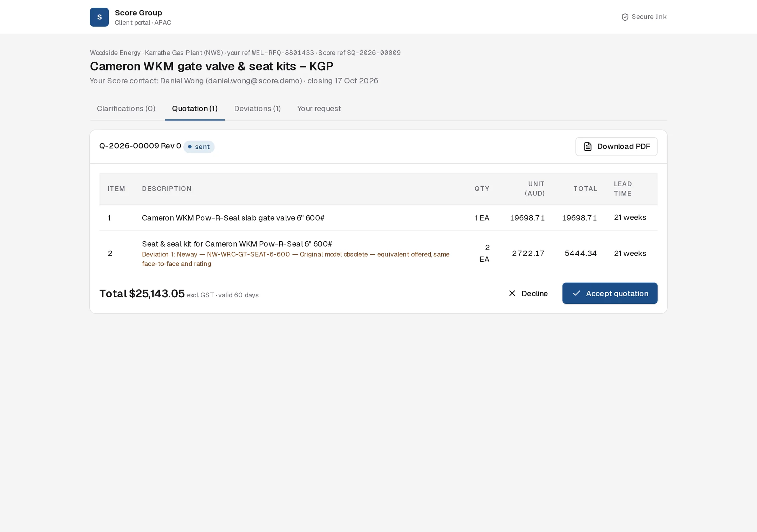This screenshot has width=757, height=532.
Task: Click the 2 EA quantity cell
Action: coord(484,253)
